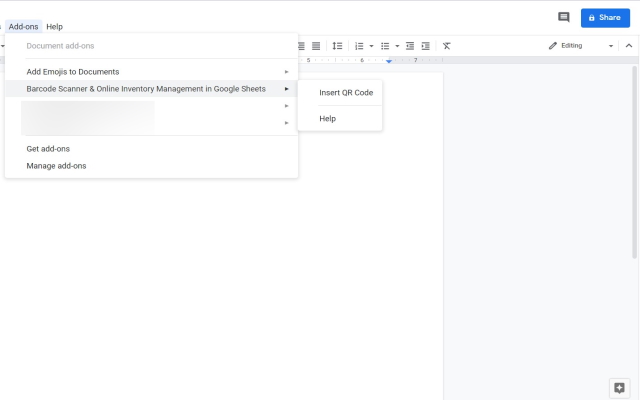Screen dimensions: 640x400
Task: Expand the Add Emojis to Documents submenu arrow
Action: click(x=287, y=72)
